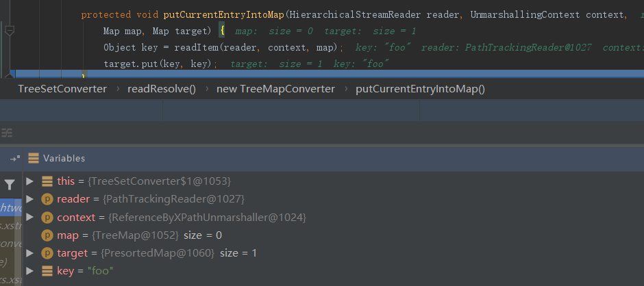Click the parameter icon next to context
This screenshot has width=644, height=286.
[x=47, y=218]
